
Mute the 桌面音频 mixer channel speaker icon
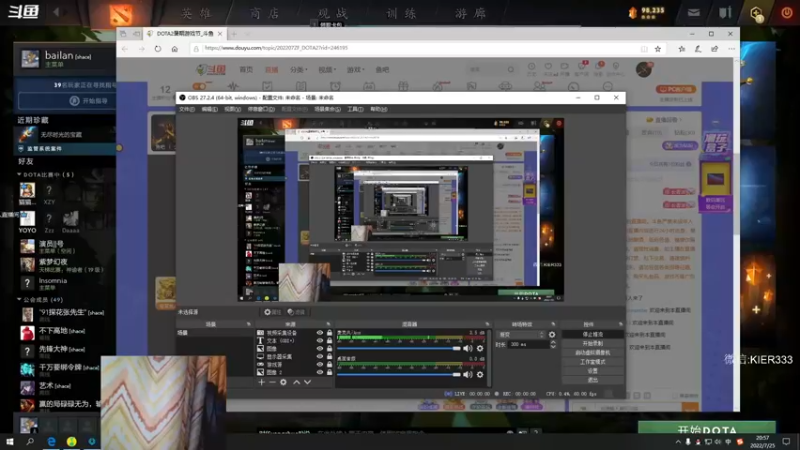click(x=468, y=374)
